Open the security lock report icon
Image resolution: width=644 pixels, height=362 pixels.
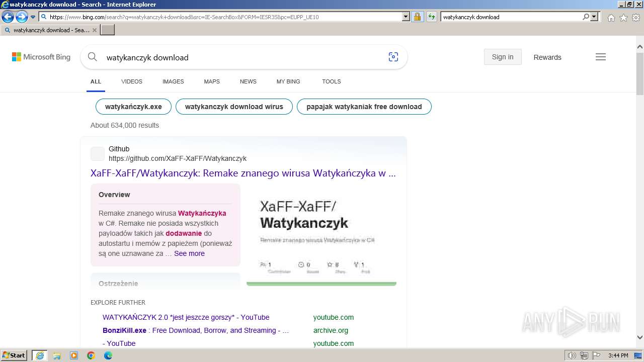click(417, 17)
